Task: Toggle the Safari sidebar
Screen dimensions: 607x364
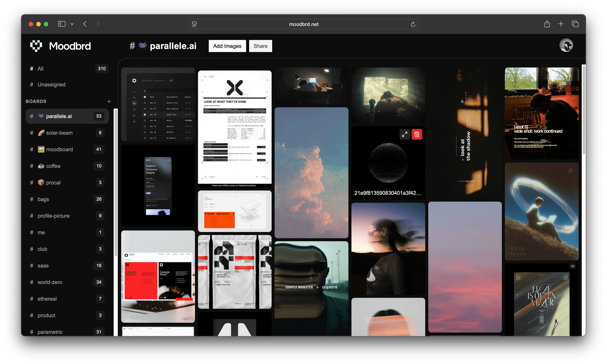Action: [62, 24]
